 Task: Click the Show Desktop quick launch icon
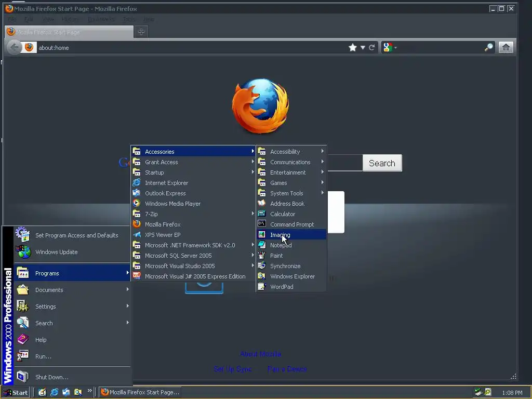(x=42, y=392)
